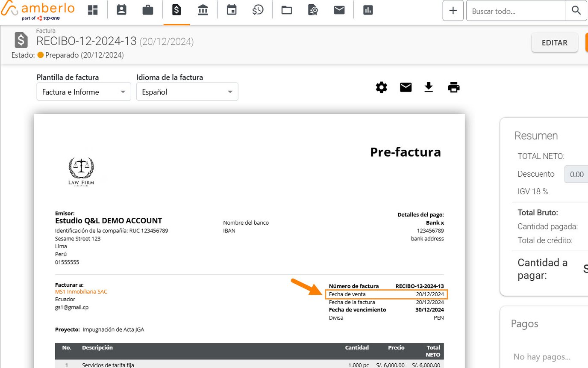Download the invoice PDF

point(429,87)
